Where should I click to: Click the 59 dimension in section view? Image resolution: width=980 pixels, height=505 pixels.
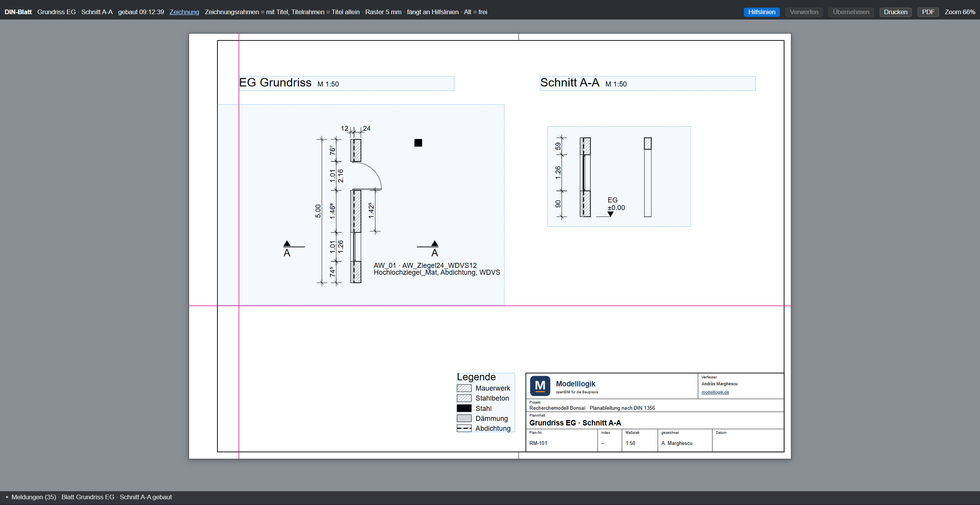click(558, 146)
